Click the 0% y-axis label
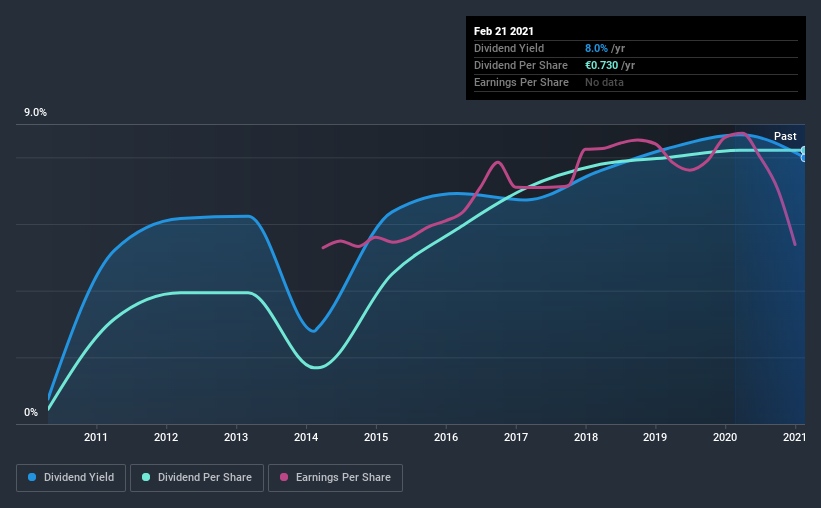 click(x=31, y=413)
